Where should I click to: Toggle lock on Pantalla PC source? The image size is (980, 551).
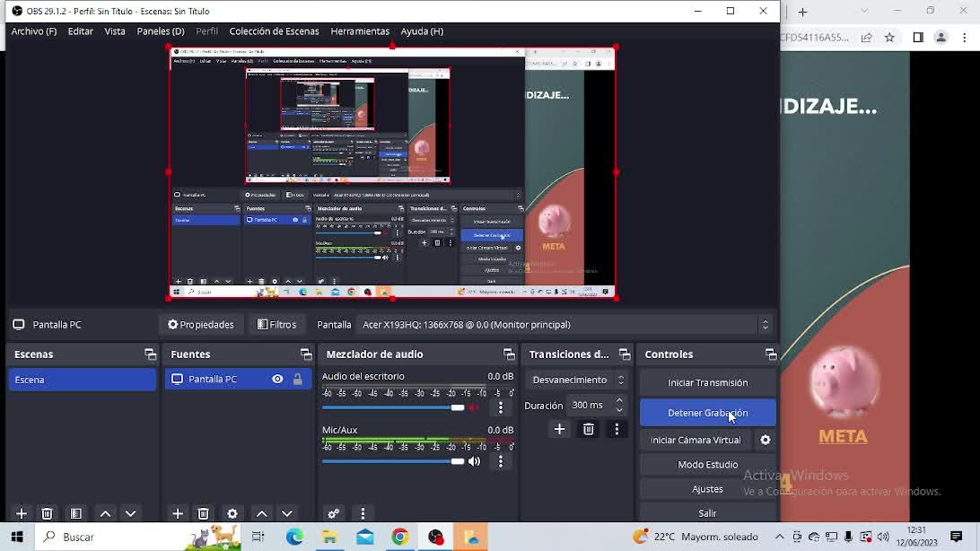pos(298,379)
